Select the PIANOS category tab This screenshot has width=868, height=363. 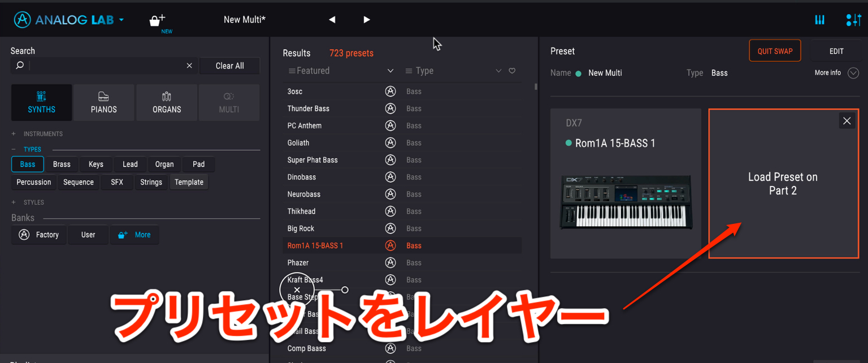point(104,102)
